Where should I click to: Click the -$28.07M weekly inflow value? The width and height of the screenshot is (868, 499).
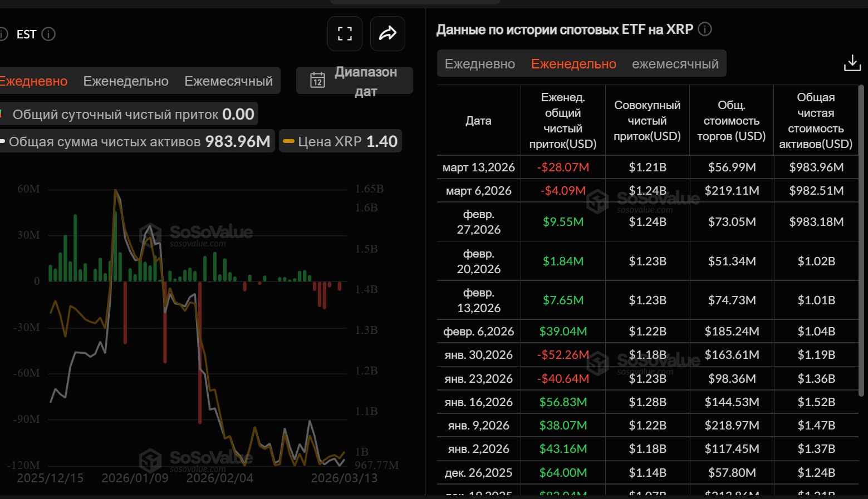[563, 167]
